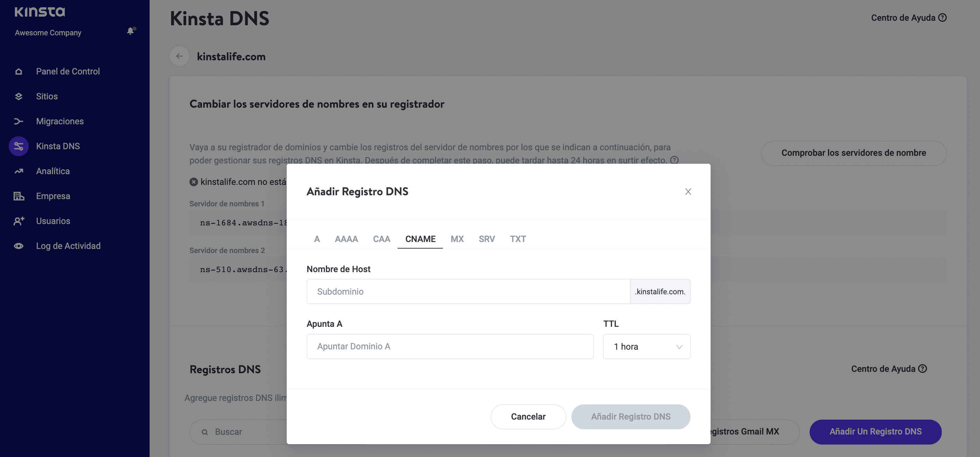Image resolution: width=980 pixels, height=457 pixels.
Task: Click the Usuarios add-user icon
Action: [x=19, y=221]
